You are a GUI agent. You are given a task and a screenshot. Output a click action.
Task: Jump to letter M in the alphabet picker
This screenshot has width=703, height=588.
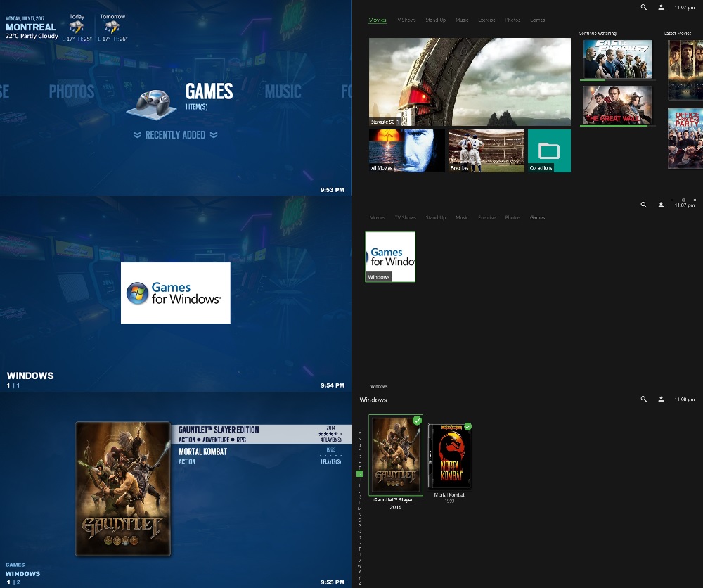pyautogui.click(x=359, y=508)
